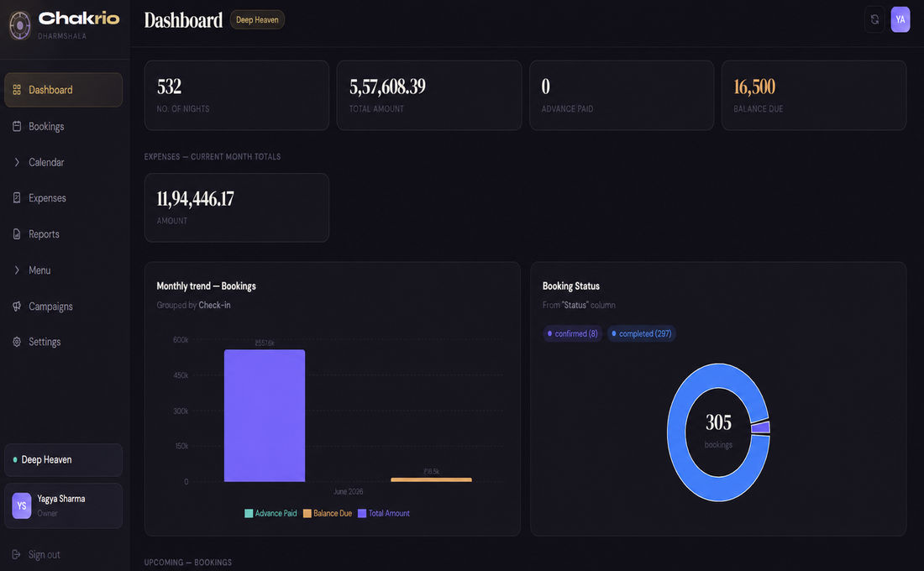Image resolution: width=924 pixels, height=571 pixels.
Task: Click the blue completed donut segment
Action: (x=676, y=433)
